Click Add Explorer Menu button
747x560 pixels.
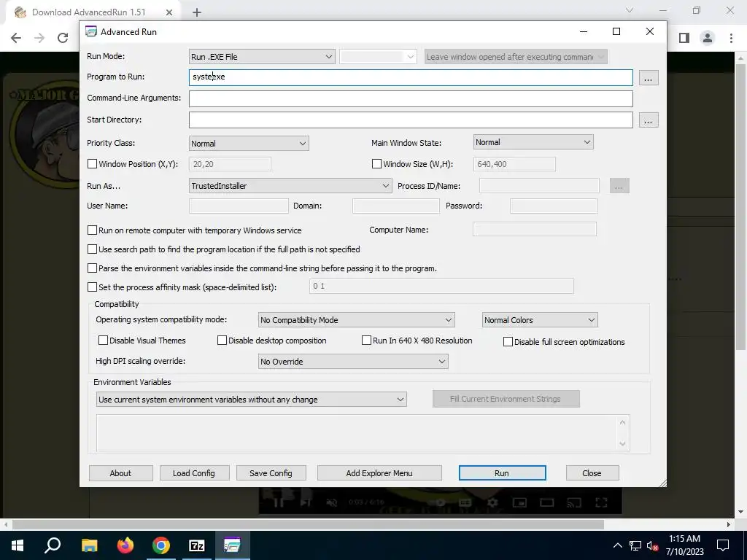[x=379, y=473]
